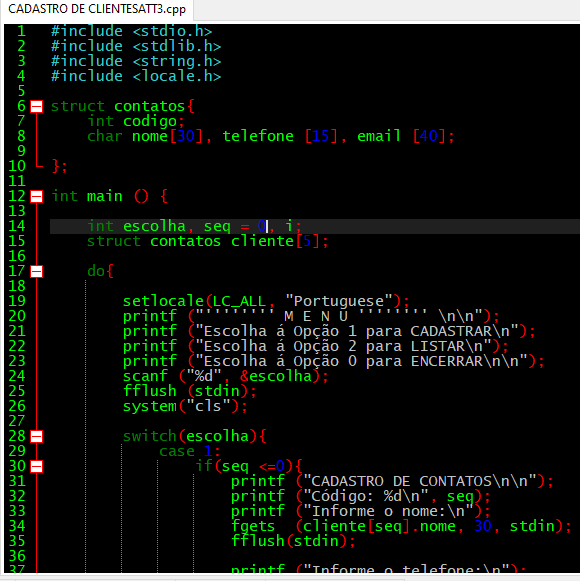Viewport: 580px width, 581px height.
Task: Click on '#include <string.h>' line
Action: click(x=136, y=62)
